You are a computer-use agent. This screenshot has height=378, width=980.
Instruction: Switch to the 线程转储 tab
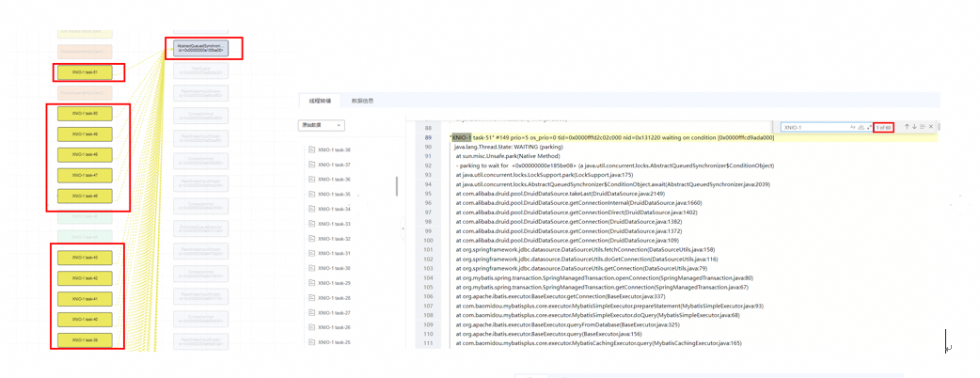click(320, 101)
